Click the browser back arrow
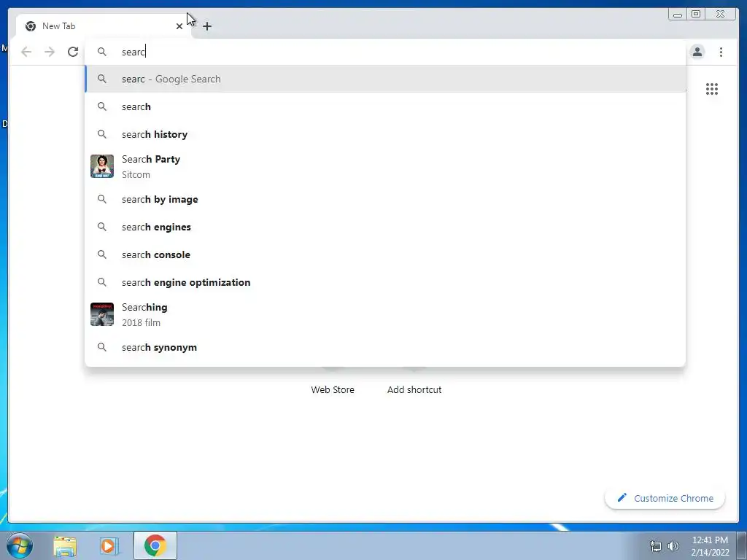Screen dimensions: 747x560 coord(26,52)
